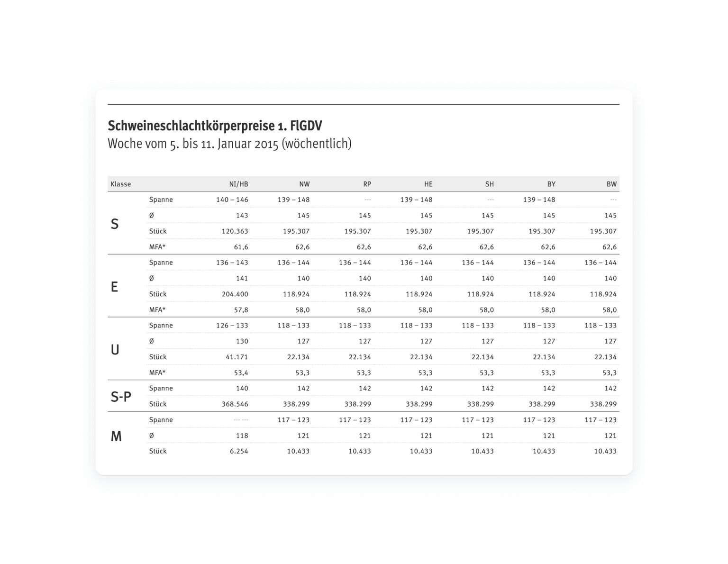Click the value '41.171'
This screenshot has width=728, height=564.
(237, 357)
